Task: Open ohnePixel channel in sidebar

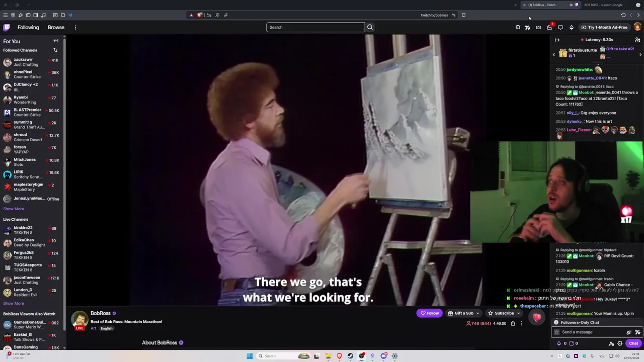Action: pos(31,74)
